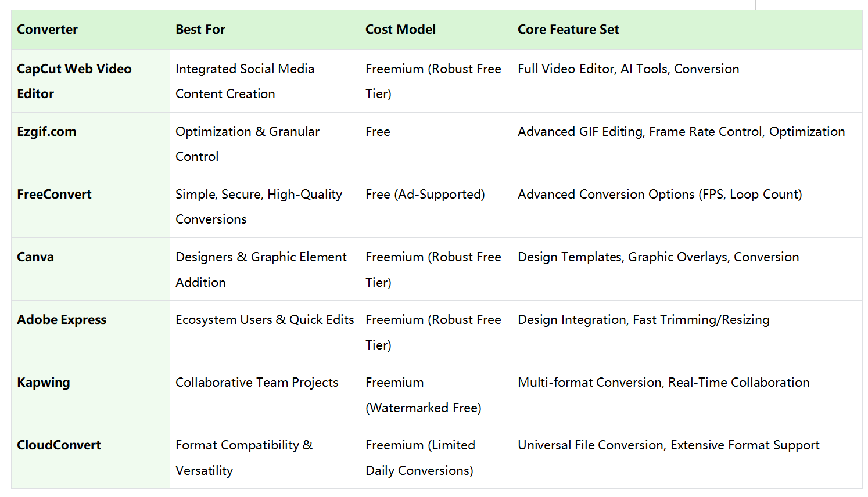Click the Best For column header
The height and width of the screenshot is (497, 868).
click(x=200, y=30)
